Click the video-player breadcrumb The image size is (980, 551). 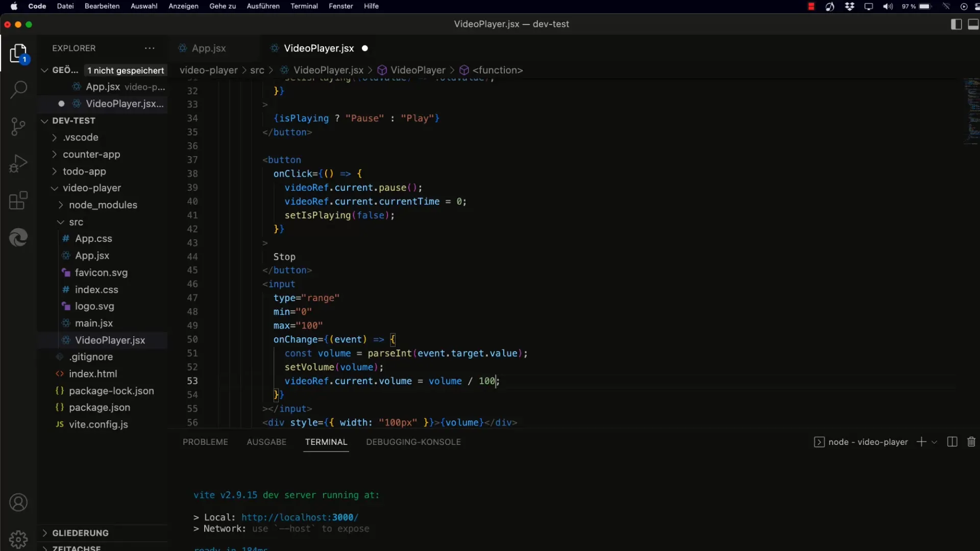209,70
